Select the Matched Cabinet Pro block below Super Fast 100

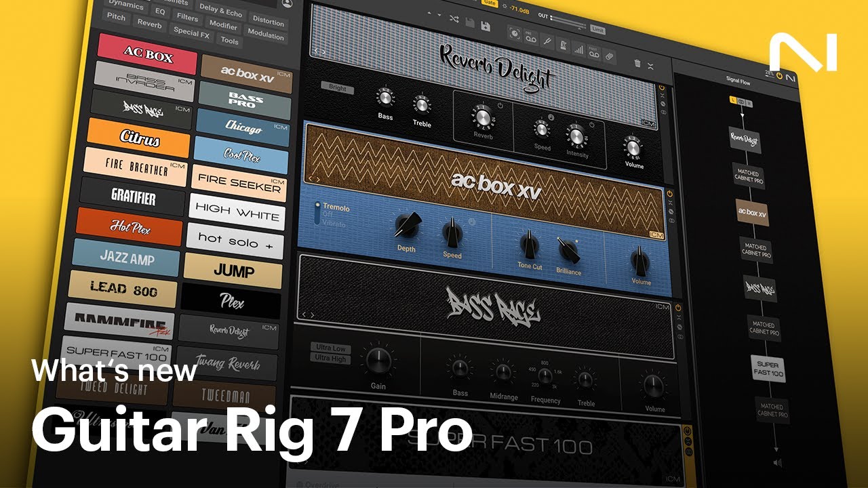(772, 410)
